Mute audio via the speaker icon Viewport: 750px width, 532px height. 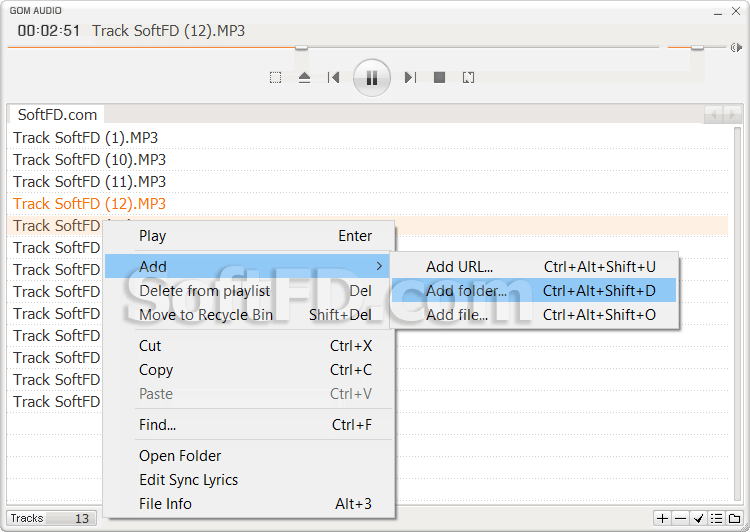[736, 47]
